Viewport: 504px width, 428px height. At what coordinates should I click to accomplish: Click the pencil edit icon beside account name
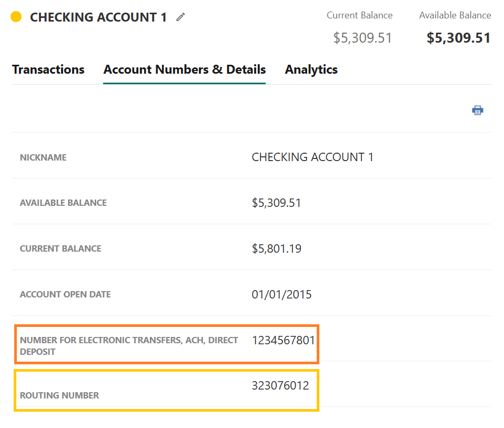coord(180,17)
